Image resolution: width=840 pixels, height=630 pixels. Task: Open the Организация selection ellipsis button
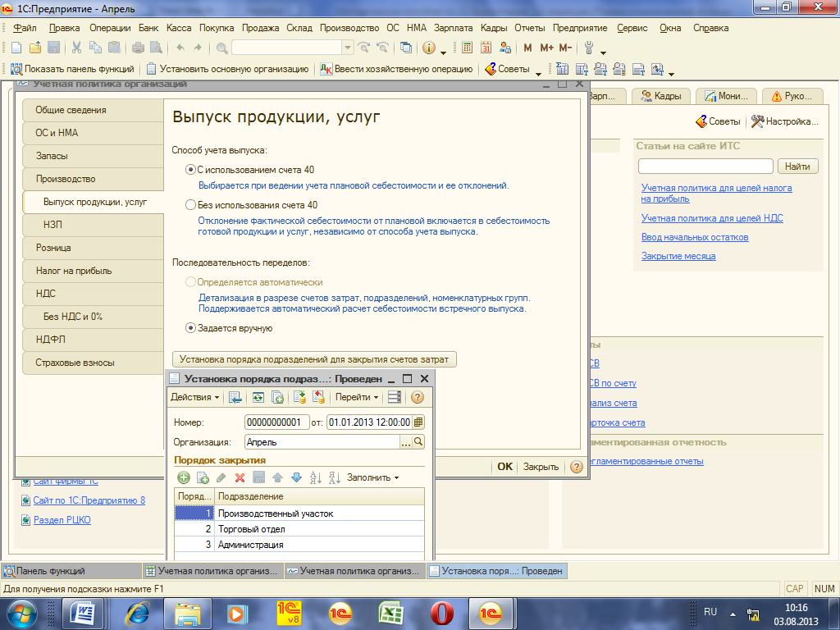405,442
